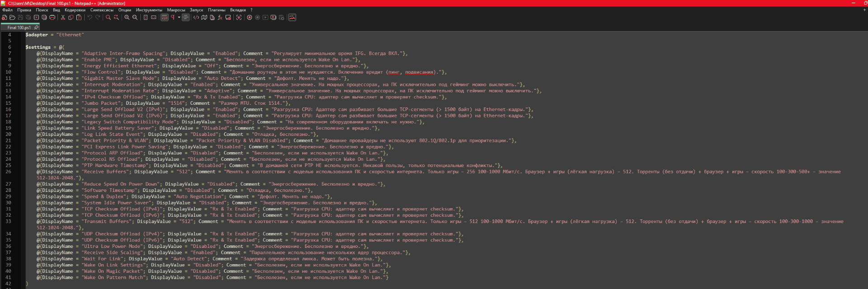The image size is (868, 289).
Task: Click line number 26 in the margin
Action: (x=9, y=172)
